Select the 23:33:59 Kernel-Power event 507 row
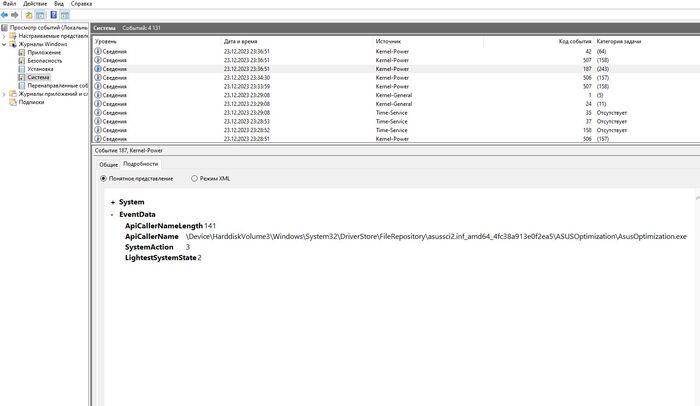 tap(396, 86)
